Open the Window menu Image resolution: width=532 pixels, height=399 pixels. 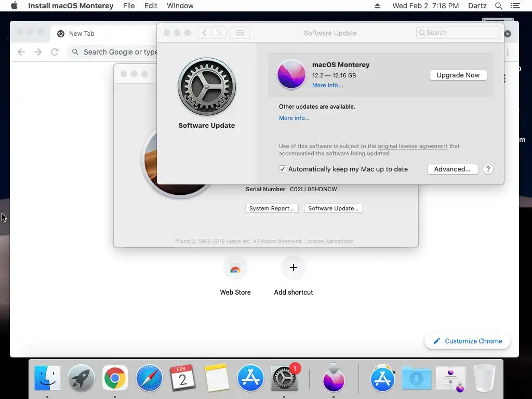[x=180, y=6]
